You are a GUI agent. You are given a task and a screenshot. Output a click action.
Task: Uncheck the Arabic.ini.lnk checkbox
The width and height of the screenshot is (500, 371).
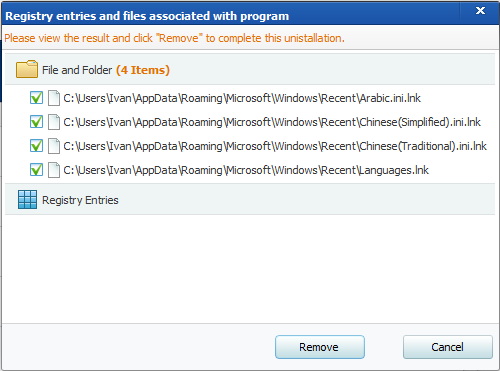click(x=36, y=98)
